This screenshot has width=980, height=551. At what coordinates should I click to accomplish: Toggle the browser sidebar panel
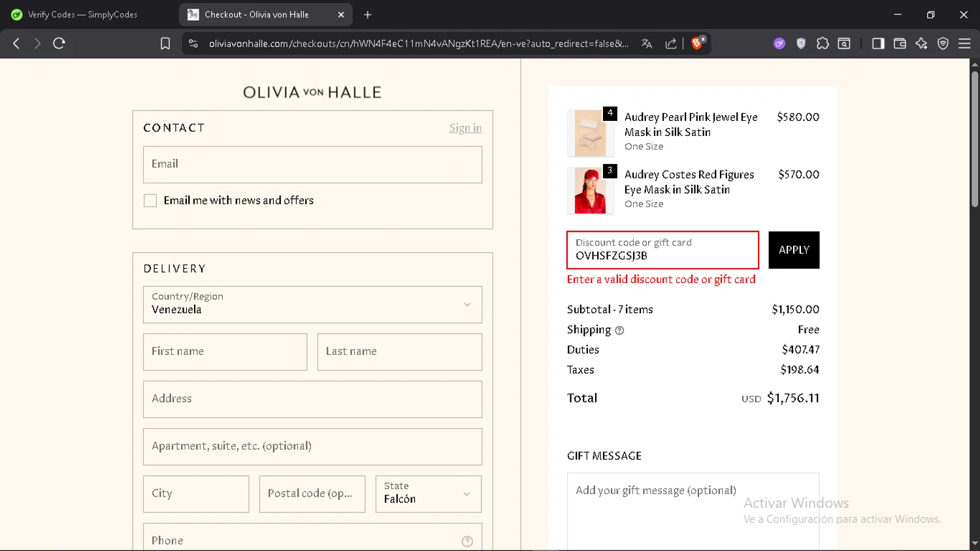pyautogui.click(x=878, y=43)
